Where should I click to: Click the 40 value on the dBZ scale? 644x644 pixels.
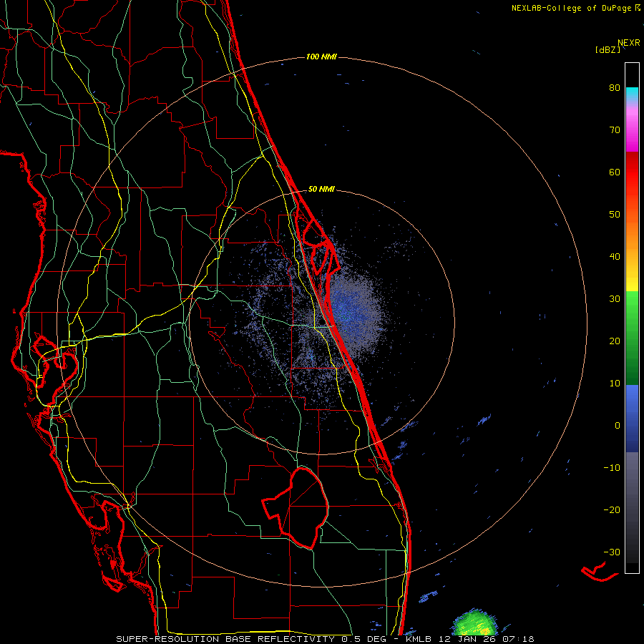[615, 257]
